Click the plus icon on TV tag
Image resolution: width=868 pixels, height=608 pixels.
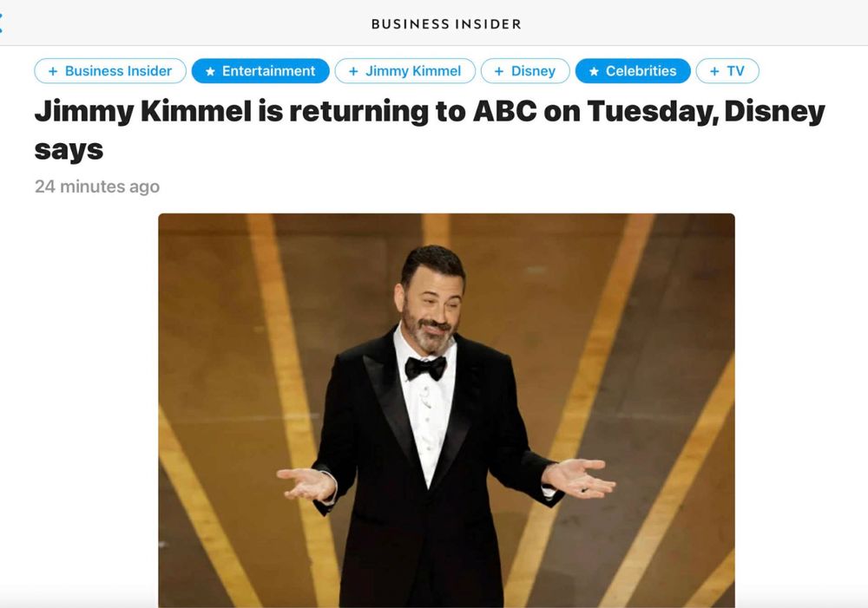pos(714,71)
